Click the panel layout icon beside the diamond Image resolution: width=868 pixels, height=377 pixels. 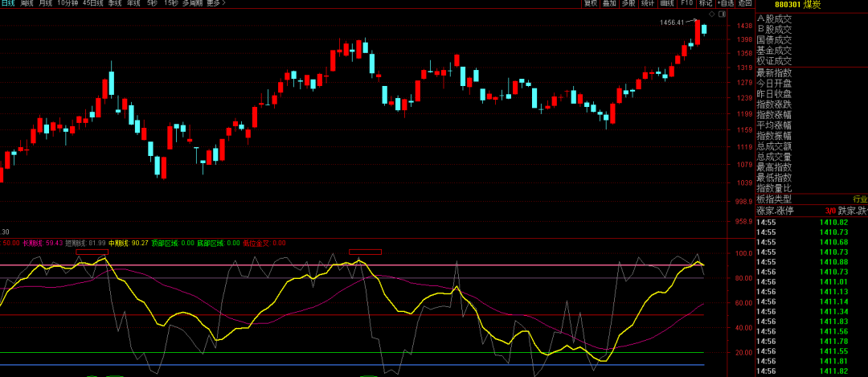pyautogui.click(x=722, y=14)
